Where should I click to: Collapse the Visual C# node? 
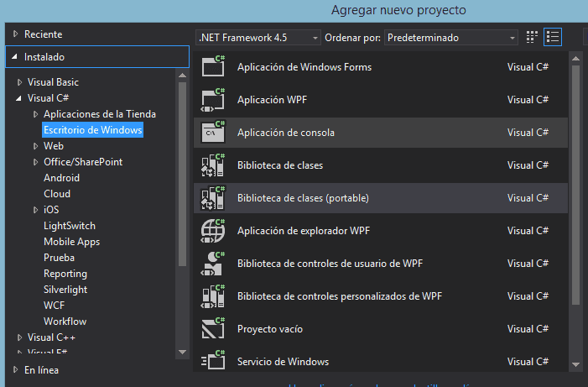pos(18,98)
